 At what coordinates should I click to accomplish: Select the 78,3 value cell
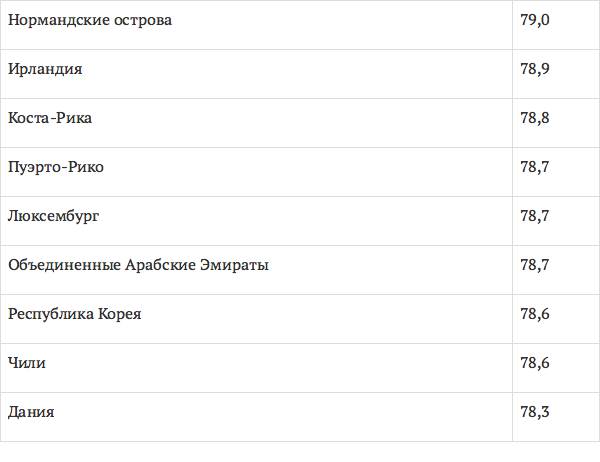click(x=535, y=412)
